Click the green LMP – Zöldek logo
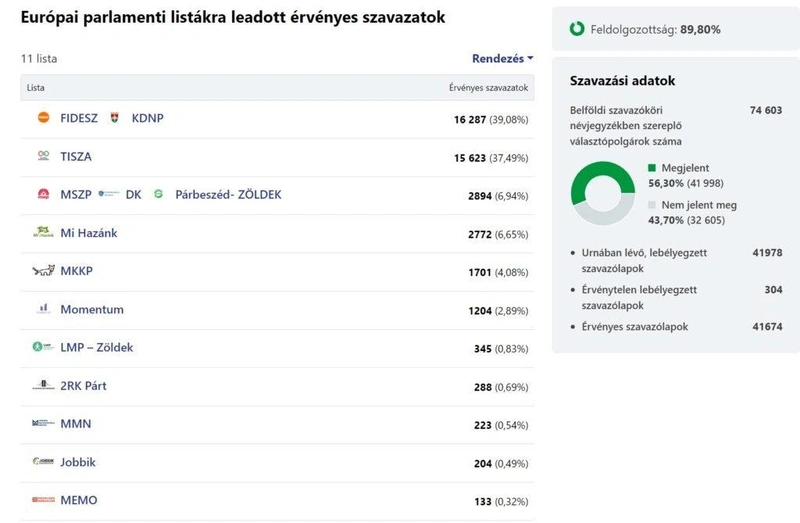This screenshot has height=523, width=800. coord(43,347)
